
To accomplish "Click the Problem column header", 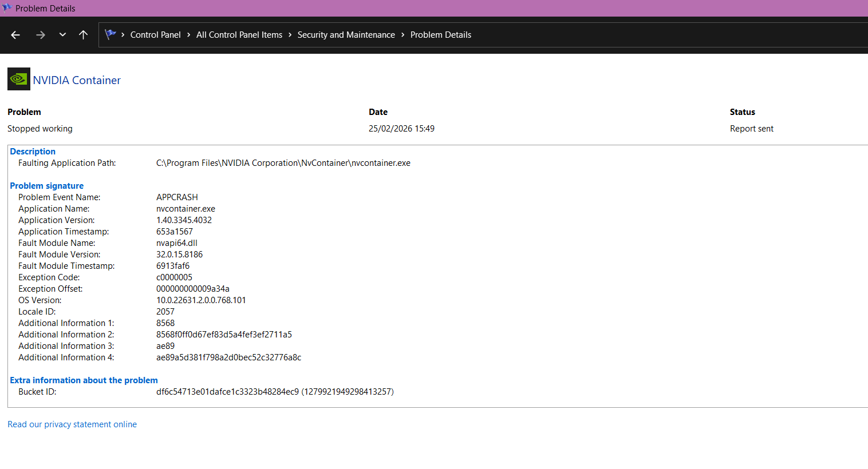I will pyautogui.click(x=24, y=112).
